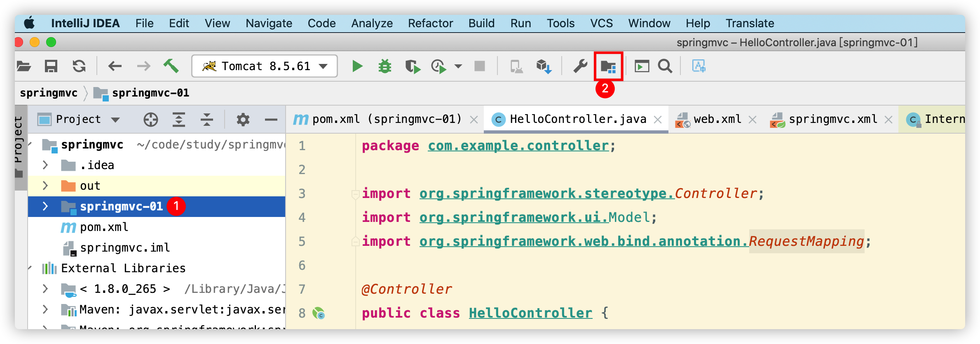980x344 pixels.
Task: Click Select Opened File crosshair icon
Action: click(x=151, y=120)
